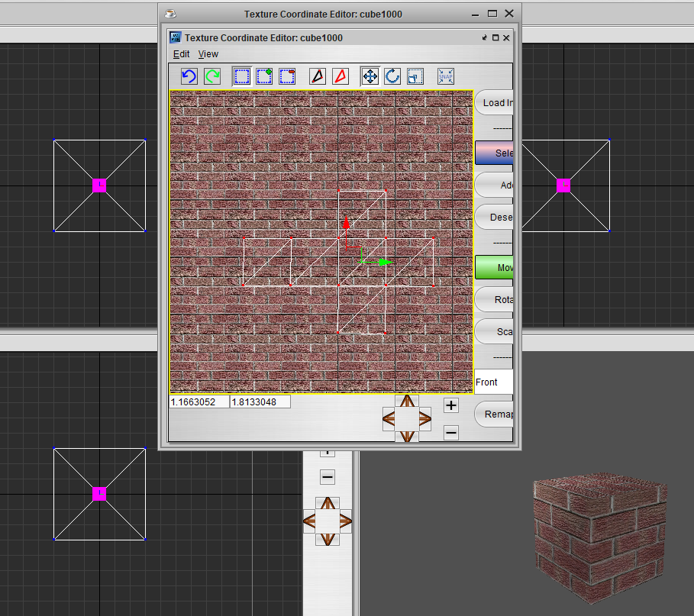This screenshot has width=694, height=616.
Task: Open the Edit menu
Action: [181, 54]
